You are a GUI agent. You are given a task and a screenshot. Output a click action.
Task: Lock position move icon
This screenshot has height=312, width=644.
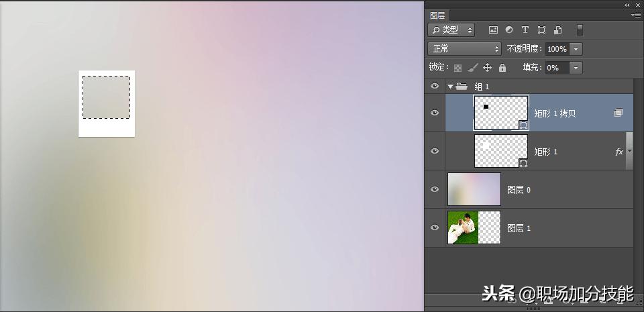point(488,68)
